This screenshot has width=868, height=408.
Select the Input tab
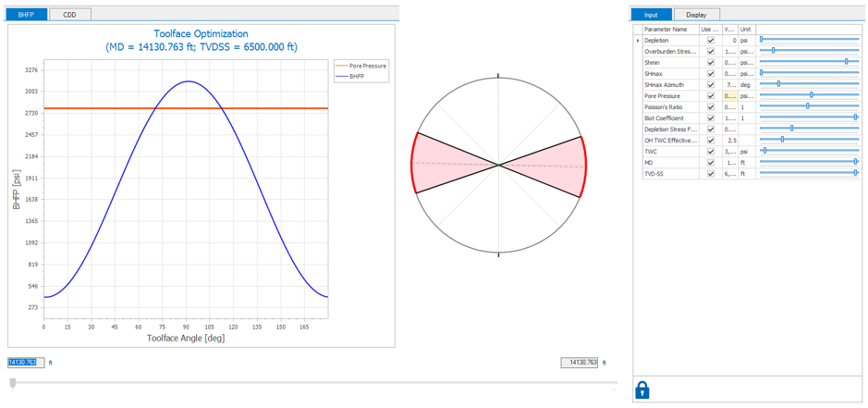(651, 15)
